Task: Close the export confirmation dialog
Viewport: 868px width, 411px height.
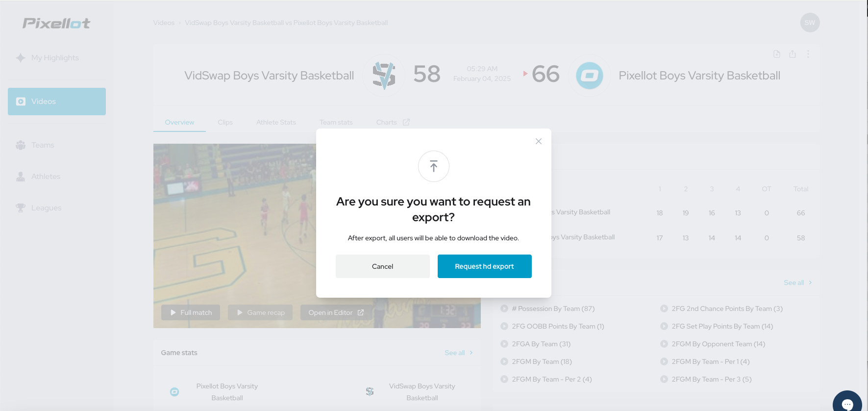Action: tap(539, 141)
